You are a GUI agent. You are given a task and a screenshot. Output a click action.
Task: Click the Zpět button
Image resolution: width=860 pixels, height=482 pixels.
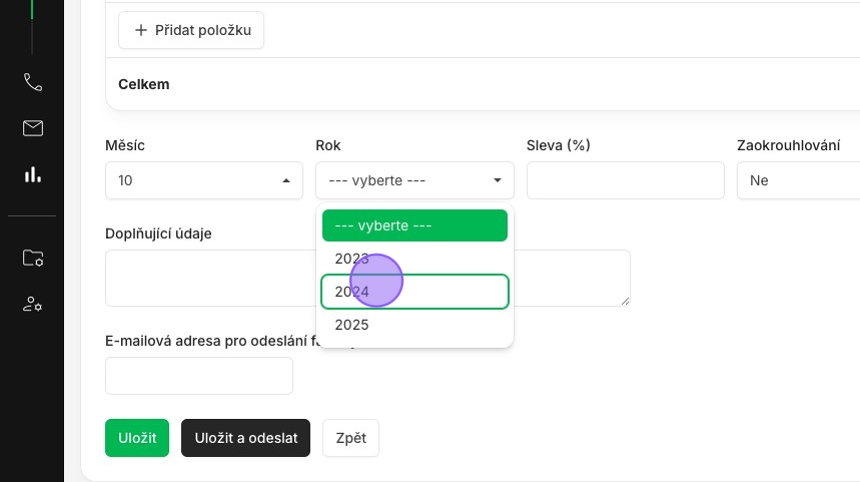click(x=351, y=438)
